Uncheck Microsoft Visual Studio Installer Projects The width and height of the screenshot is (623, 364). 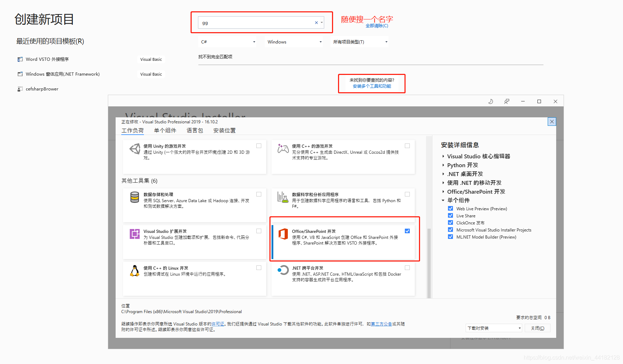[x=450, y=230]
